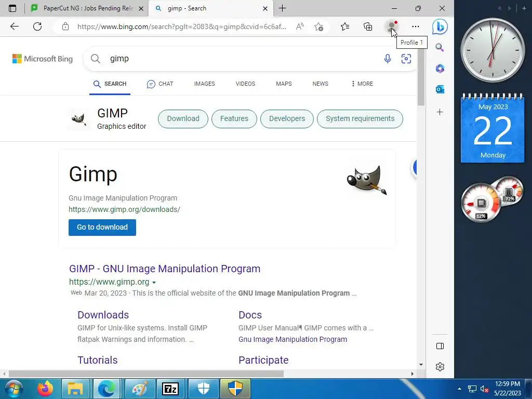Click the browser address bar URL
The height and width of the screenshot is (399, 532).
click(x=181, y=26)
